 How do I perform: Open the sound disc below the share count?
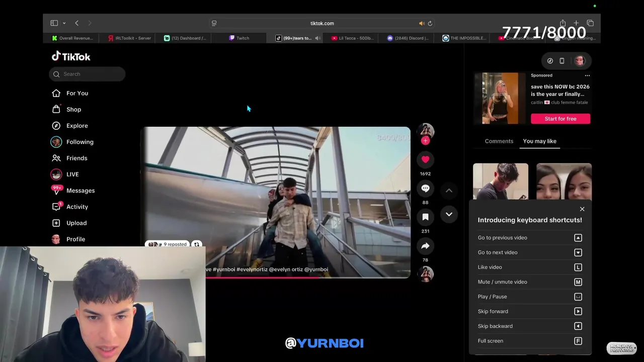pyautogui.click(x=426, y=274)
